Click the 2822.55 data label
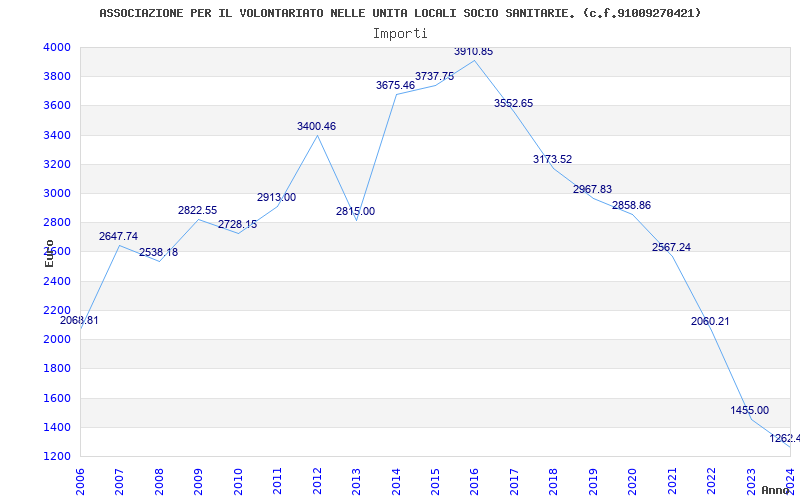Image resolution: width=800 pixels, height=500 pixels. point(197,210)
